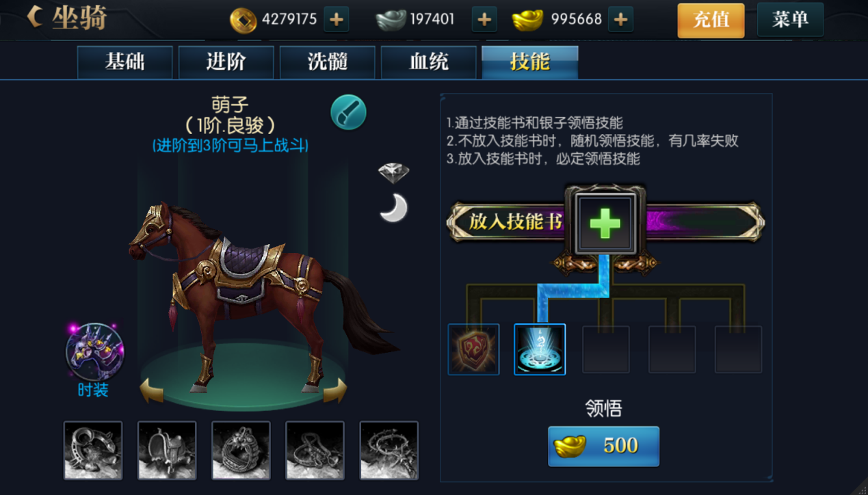This screenshot has width=868, height=495.
Task: Switch to the 进阶 tab
Action: pyautogui.click(x=226, y=62)
